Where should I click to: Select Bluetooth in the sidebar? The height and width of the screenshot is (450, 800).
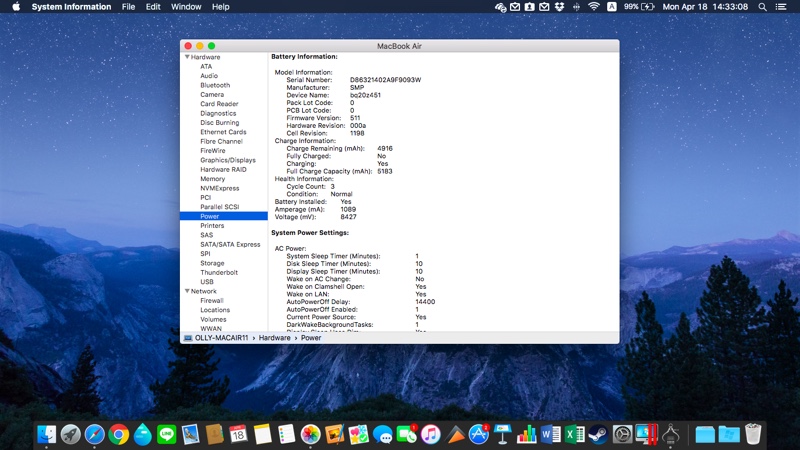(x=215, y=85)
